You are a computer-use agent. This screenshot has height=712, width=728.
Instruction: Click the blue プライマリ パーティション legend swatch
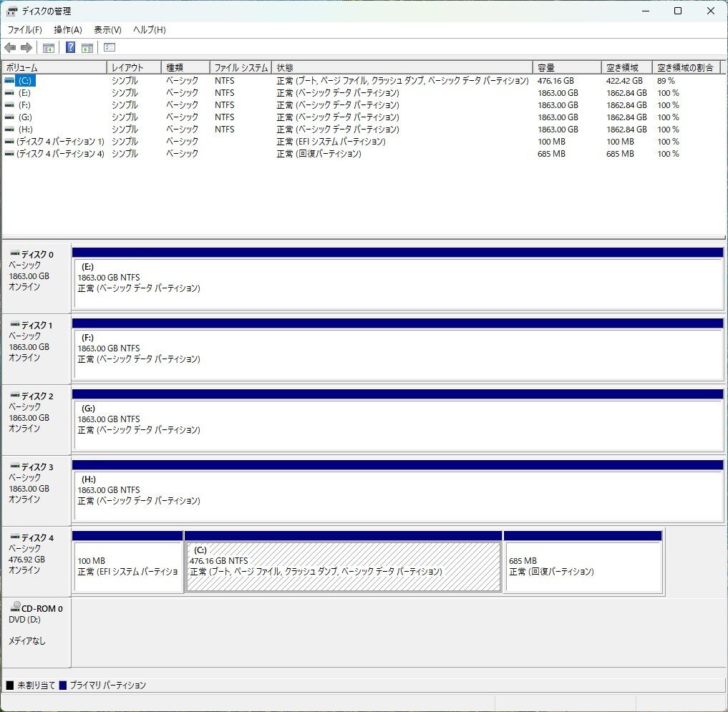click(x=63, y=686)
